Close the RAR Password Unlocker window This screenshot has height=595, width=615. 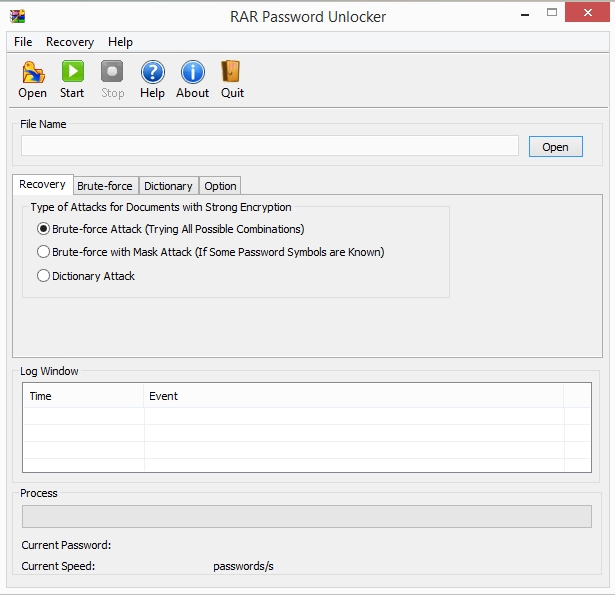point(587,13)
